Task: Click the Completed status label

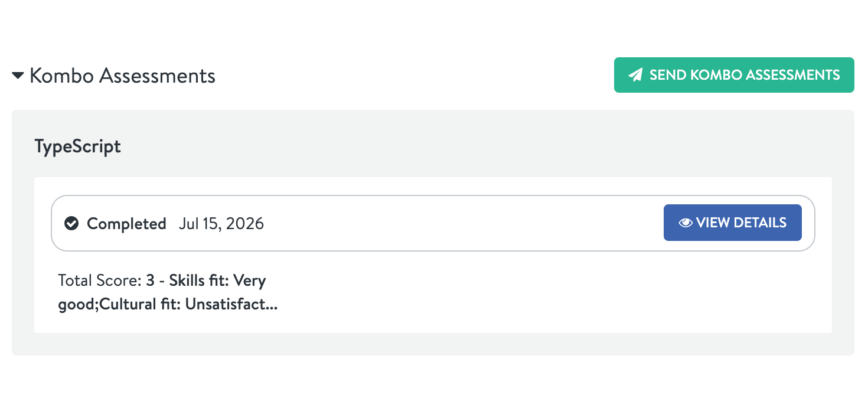Action: (x=126, y=224)
